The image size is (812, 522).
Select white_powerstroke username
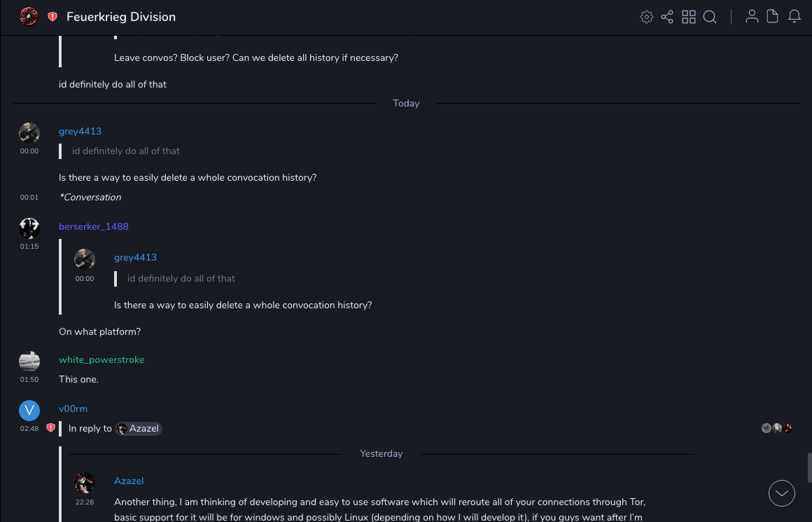tap(101, 359)
